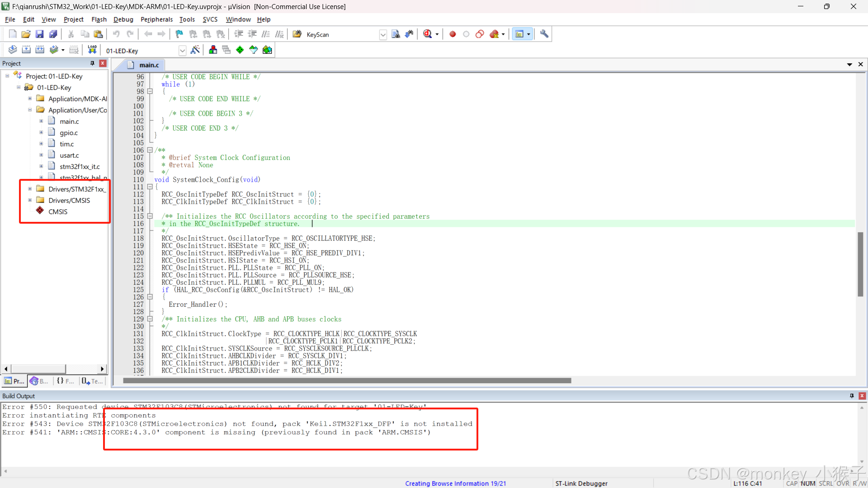Switch to the Books tab
The image size is (868, 488).
point(39,381)
